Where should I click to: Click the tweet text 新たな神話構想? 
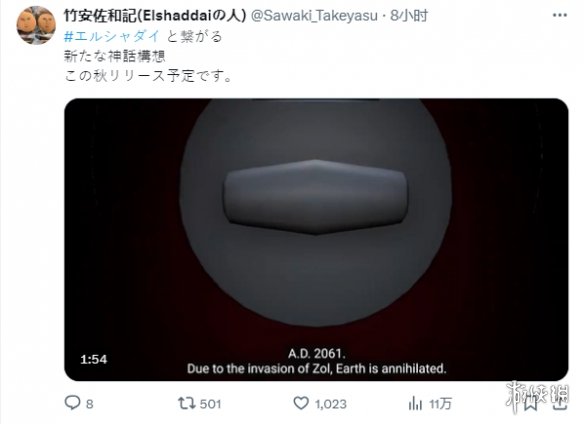(x=114, y=56)
